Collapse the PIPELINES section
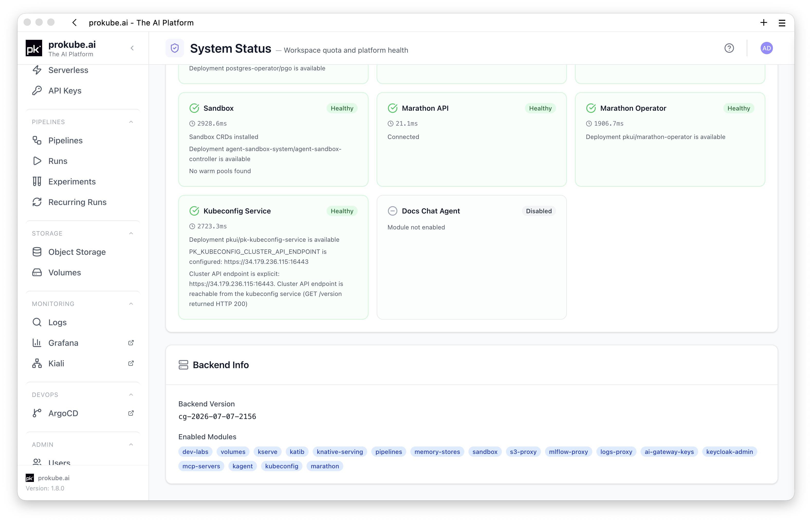The width and height of the screenshot is (812, 522). pyautogui.click(x=131, y=122)
